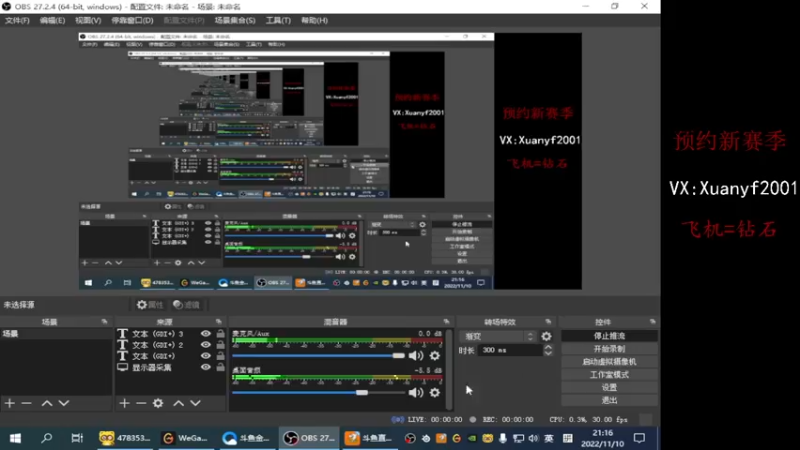The image size is (800, 450).
Task: Open the Windows notification center
Action: click(x=639, y=438)
